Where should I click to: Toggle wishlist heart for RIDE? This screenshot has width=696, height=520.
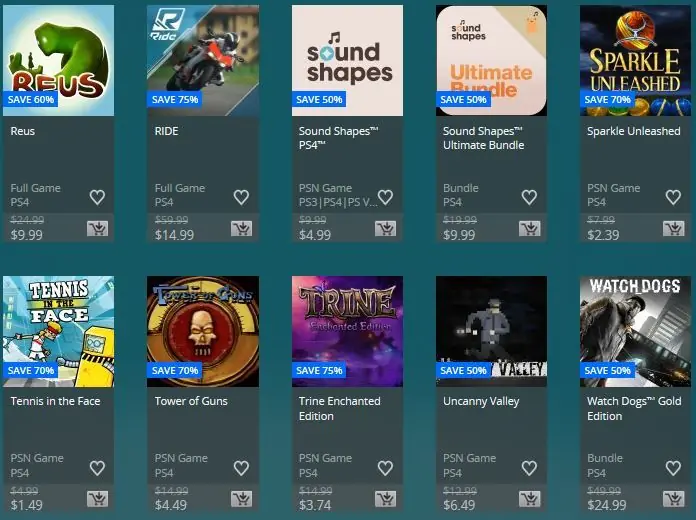coord(241,197)
